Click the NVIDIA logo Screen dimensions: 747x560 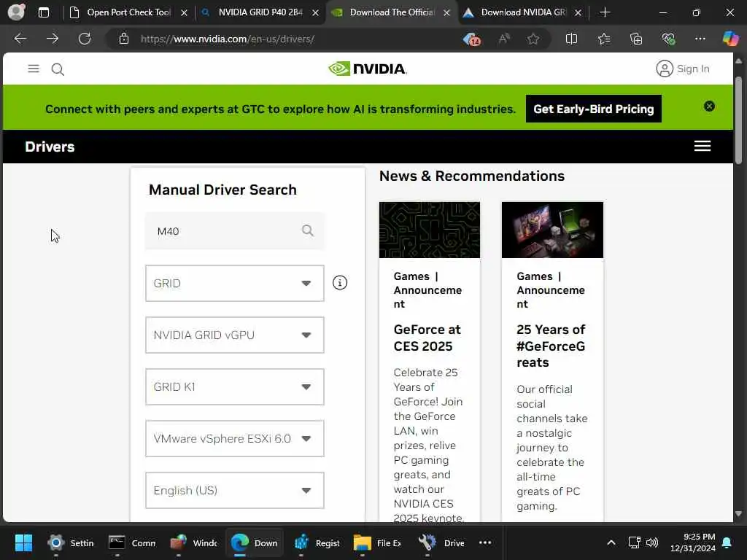368,69
